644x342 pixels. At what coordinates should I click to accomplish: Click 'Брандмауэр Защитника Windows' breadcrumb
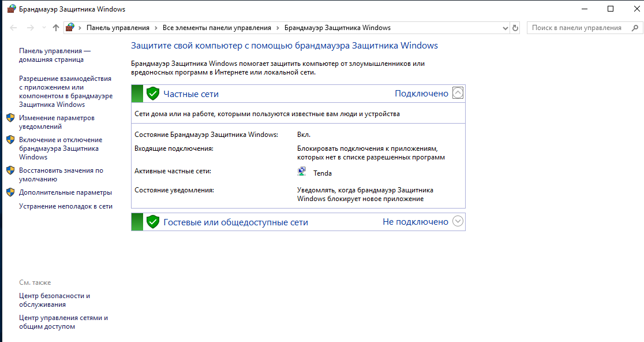338,28
